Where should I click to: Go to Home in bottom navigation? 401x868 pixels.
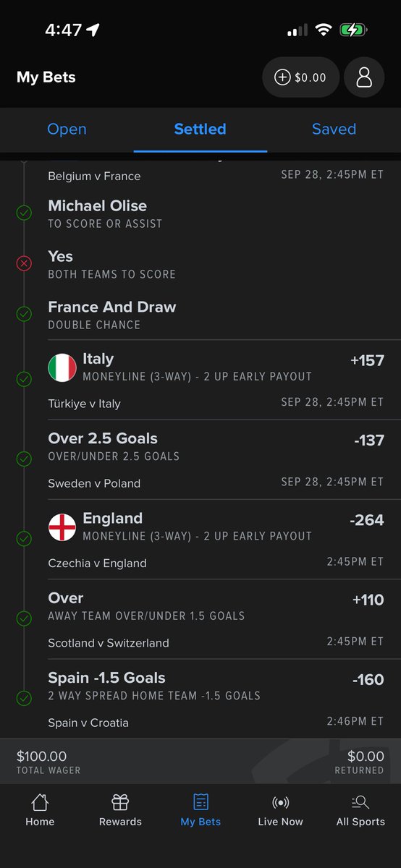[40, 810]
